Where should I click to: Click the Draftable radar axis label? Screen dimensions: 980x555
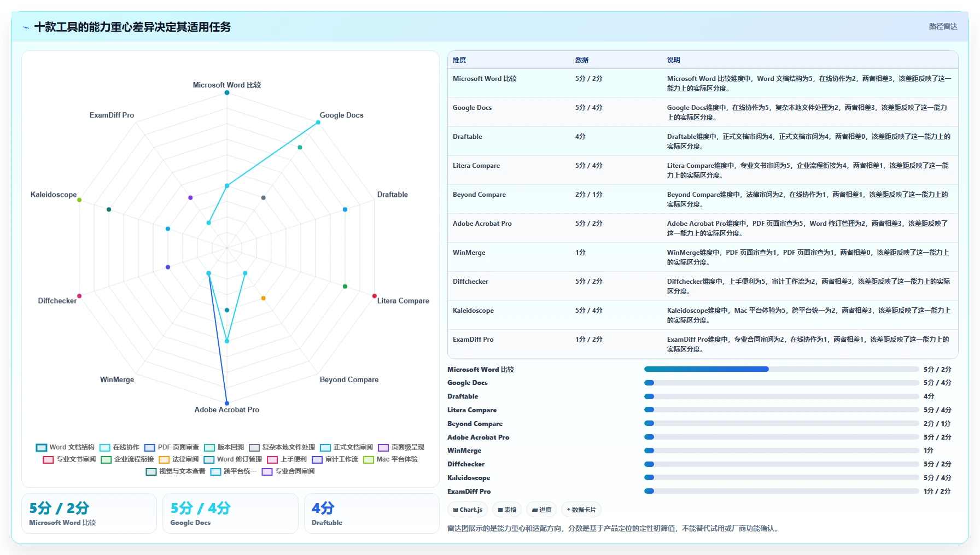click(393, 195)
